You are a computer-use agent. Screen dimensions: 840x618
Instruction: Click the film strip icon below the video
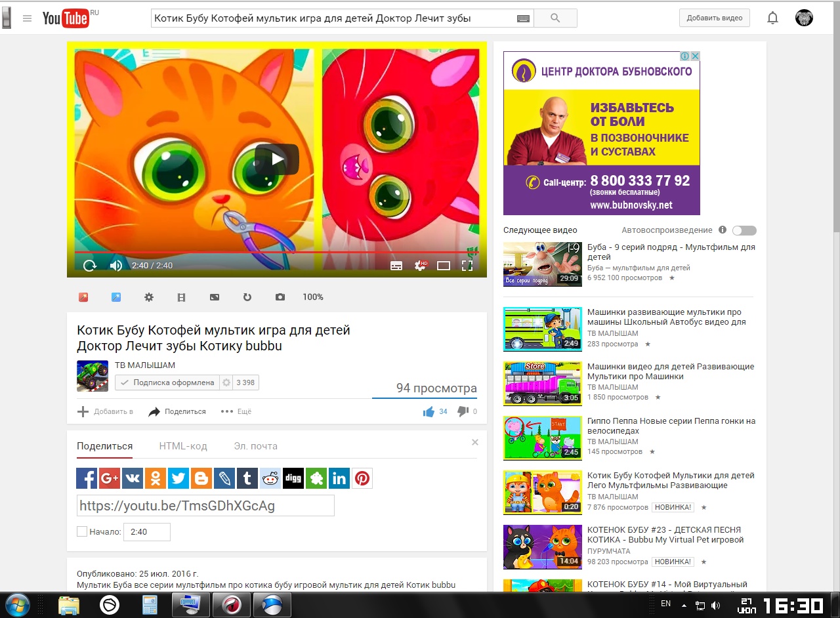pyautogui.click(x=182, y=297)
